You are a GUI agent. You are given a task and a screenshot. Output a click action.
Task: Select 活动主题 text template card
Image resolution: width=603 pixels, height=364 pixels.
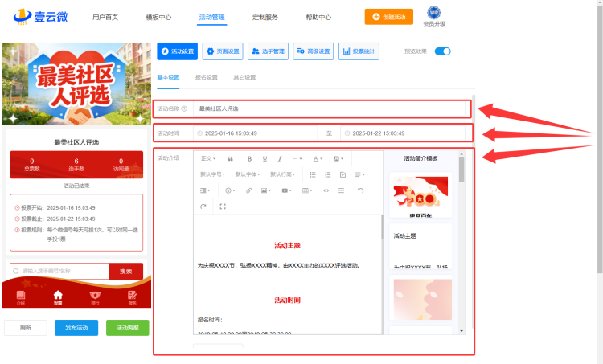click(420, 247)
